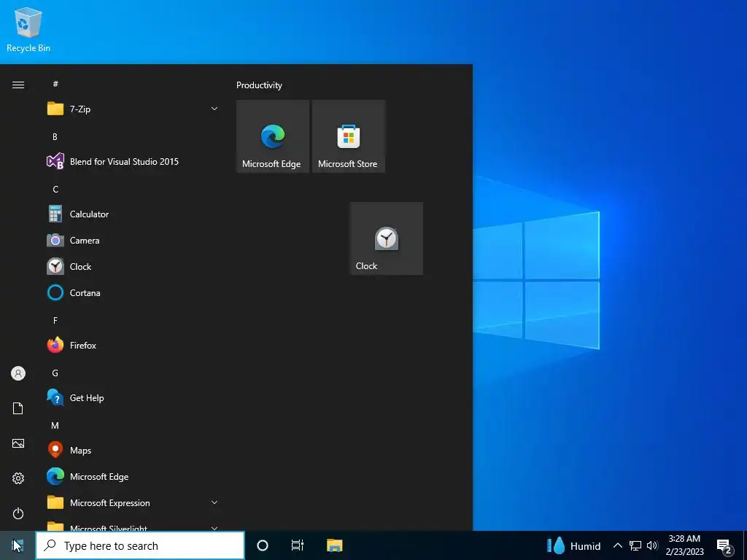The image size is (747, 560).
Task: Expand the Microsoft Silverlight folder chevron
Action: pos(214,528)
